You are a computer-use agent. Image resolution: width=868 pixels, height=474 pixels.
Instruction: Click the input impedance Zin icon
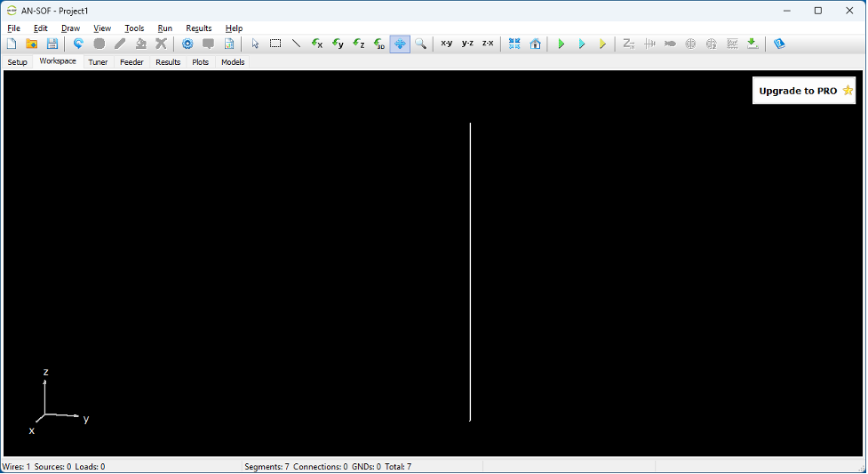(x=628, y=44)
